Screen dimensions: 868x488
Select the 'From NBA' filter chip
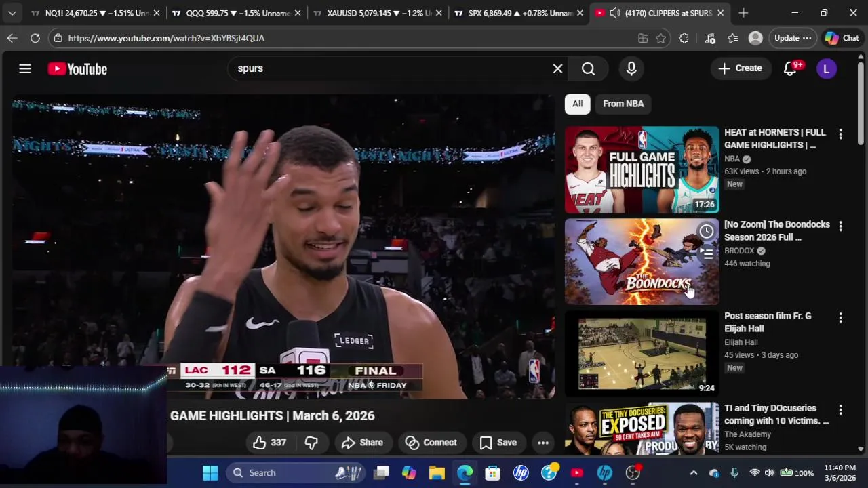[x=623, y=104]
